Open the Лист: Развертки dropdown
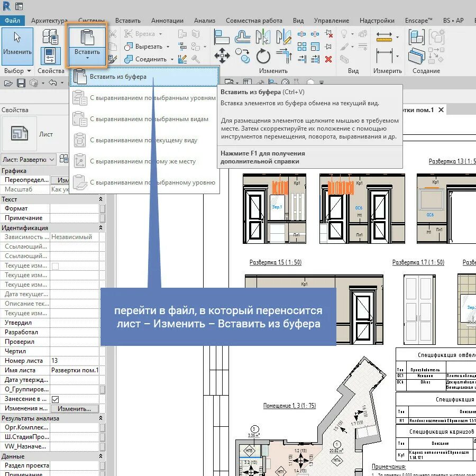The image size is (476, 476). pyautogui.click(x=29, y=159)
